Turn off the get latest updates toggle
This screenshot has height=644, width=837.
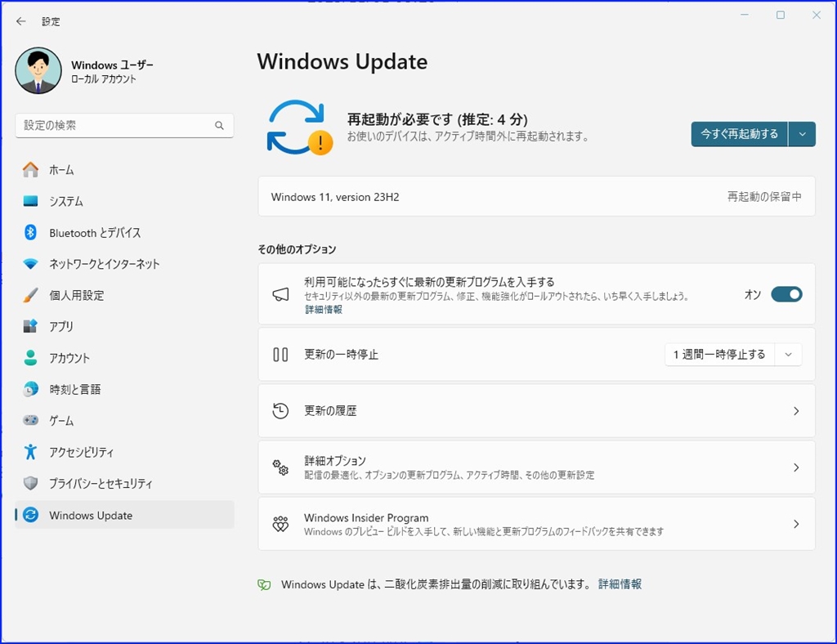[786, 294]
